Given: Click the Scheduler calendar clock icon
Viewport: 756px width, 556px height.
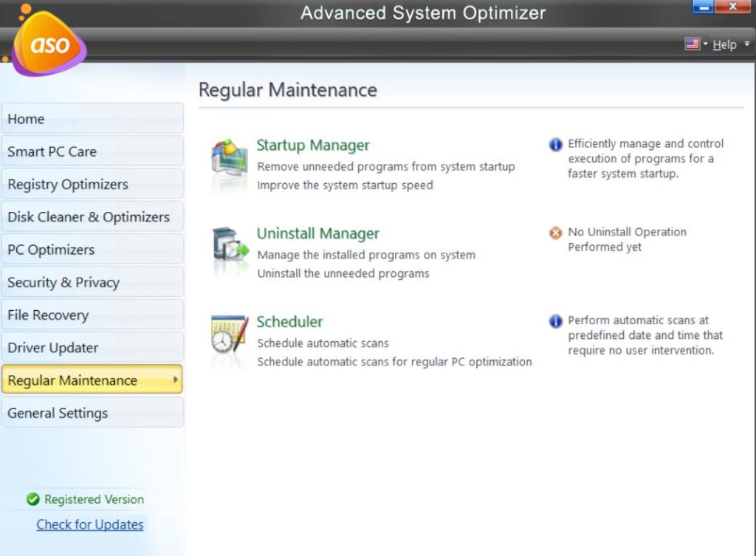Looking at the screenshot, I should coord(230,334).
